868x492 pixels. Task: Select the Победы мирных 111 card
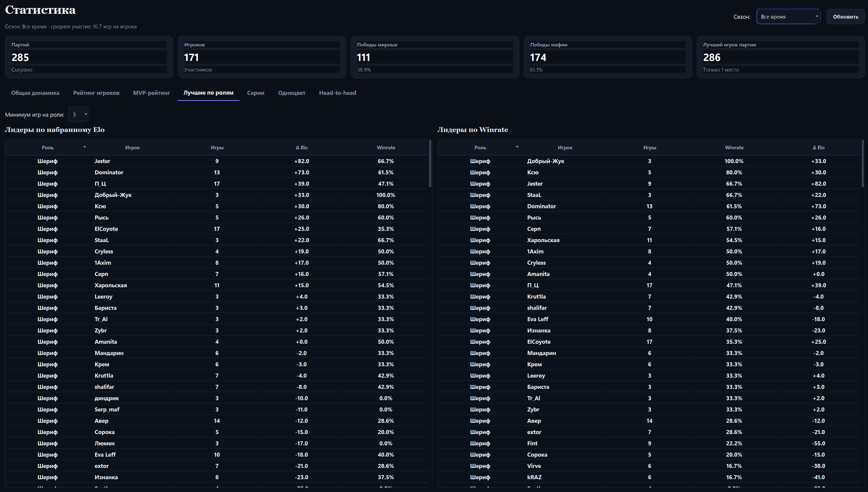click(435, 57)
